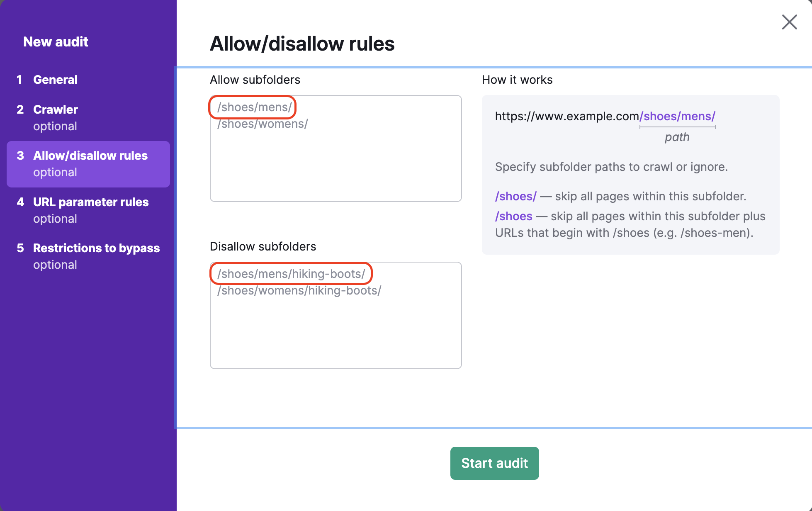Viewport: 812px width, 511px height.
Task: Click the /shoes/ purple link
Action: click(515, 196)
